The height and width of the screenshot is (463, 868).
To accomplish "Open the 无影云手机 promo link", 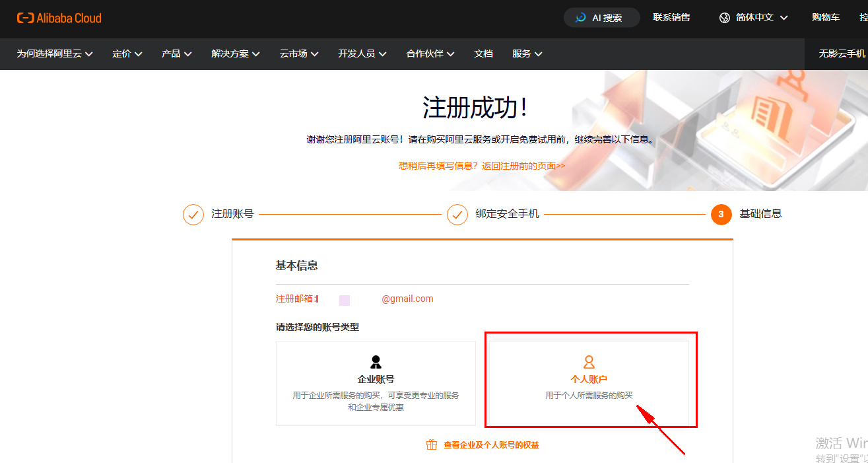I will [842, 53].
